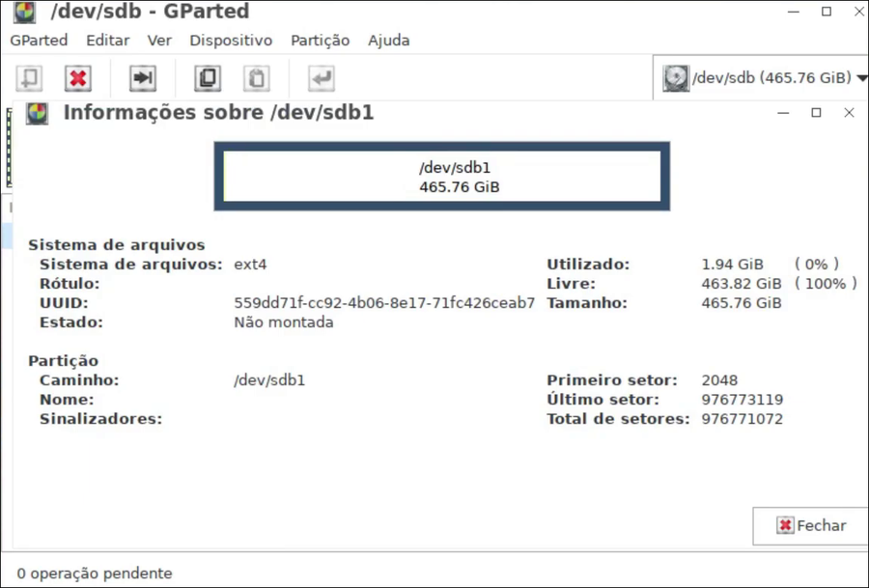Open the GParted menu
This screenshot has height=588, width=869.
[x=39, y=41]
